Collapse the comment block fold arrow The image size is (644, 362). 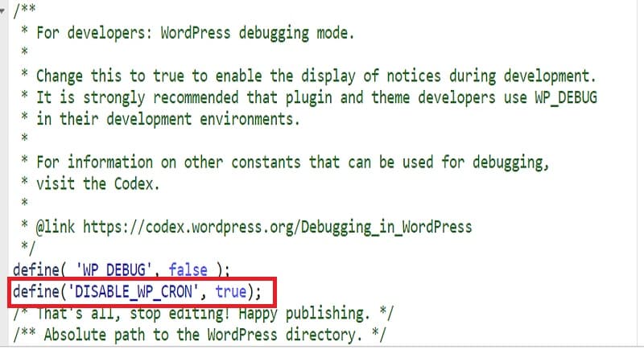point(3,12)
